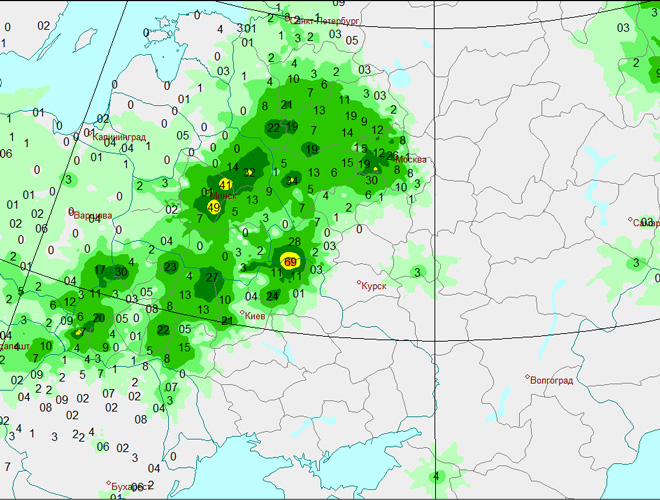Select the value 17 in dark green
The width and height of the screenshot is (660, 500).
pos(100,270)
